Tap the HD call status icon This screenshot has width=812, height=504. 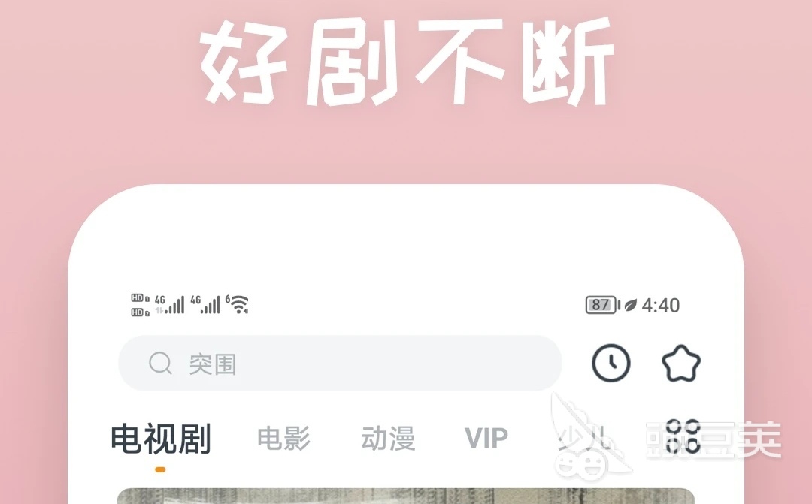(x=140, y=305)
